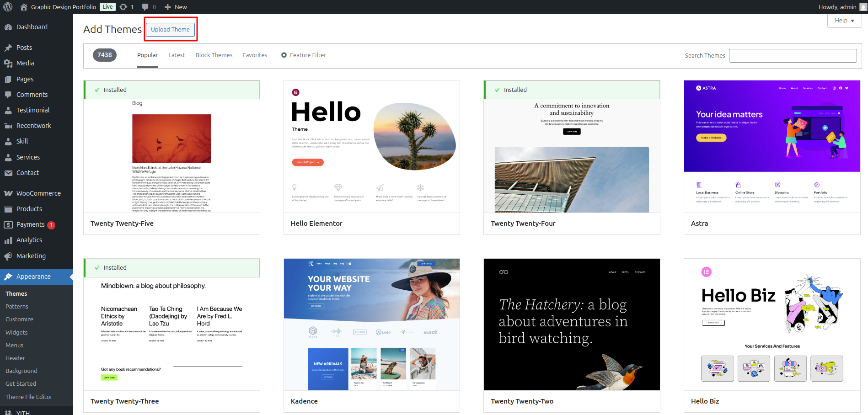Open the Analytics section in the sidebar
The image size is (868, 415).
click(28, 240)
